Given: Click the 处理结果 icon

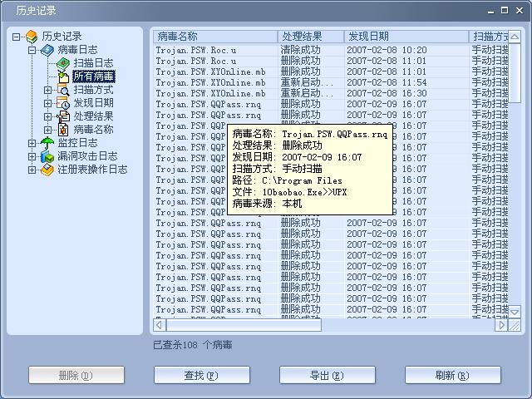Looking at the screenshot, I should (x=63, y=116).
